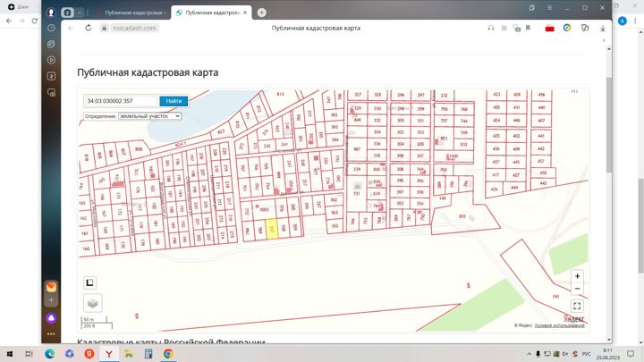Open the round red Я icon in taskbar
644x362 pixels.
(x=89, y=354)
